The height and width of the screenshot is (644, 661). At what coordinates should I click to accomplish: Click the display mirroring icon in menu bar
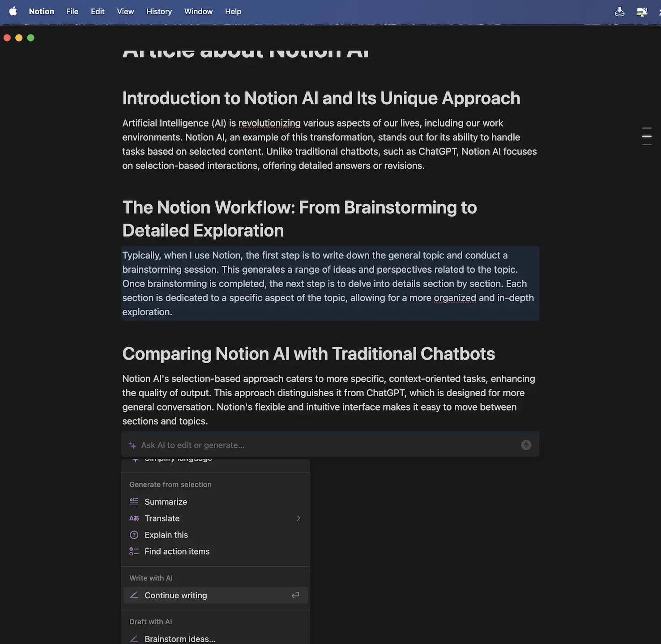642,11
